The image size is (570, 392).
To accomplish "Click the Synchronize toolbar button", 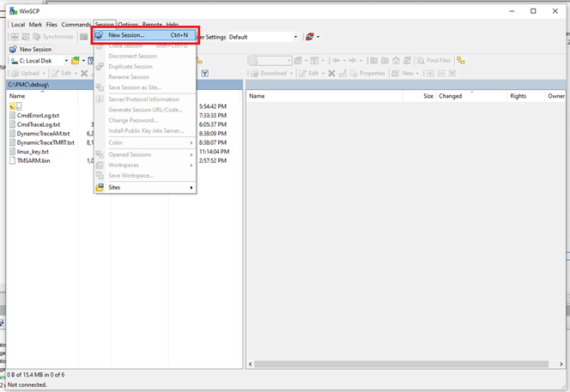I will (x=52, y=37).
